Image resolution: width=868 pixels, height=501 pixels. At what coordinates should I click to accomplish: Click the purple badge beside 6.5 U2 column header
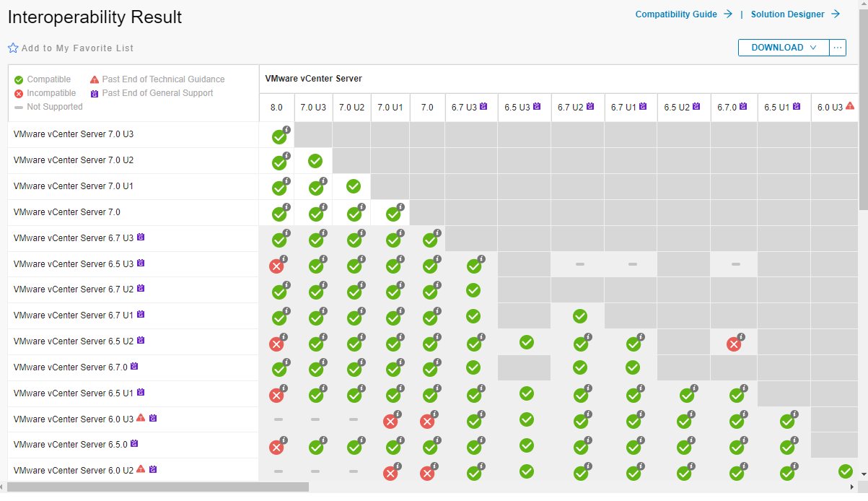[696, 107]
